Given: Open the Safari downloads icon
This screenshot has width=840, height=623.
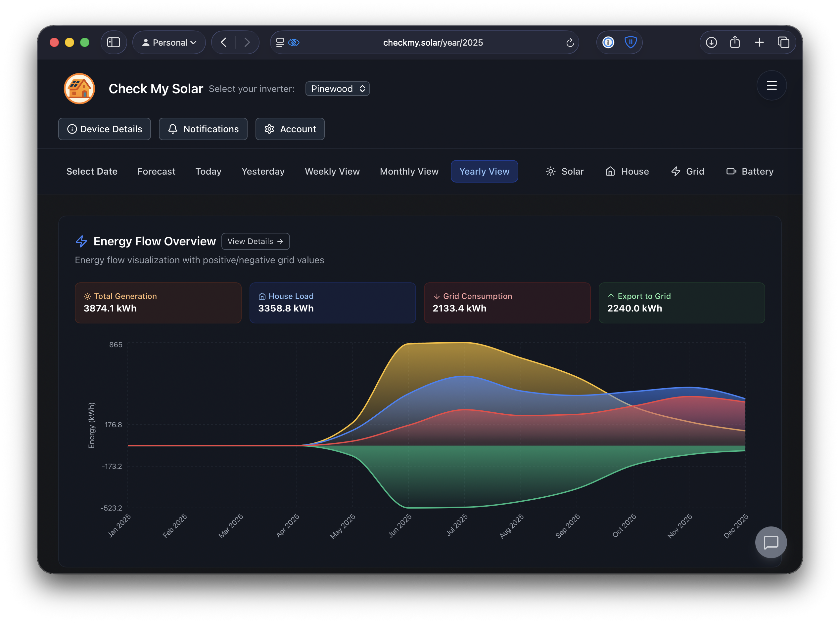Looking at the screenshot, I should (711, 42).
